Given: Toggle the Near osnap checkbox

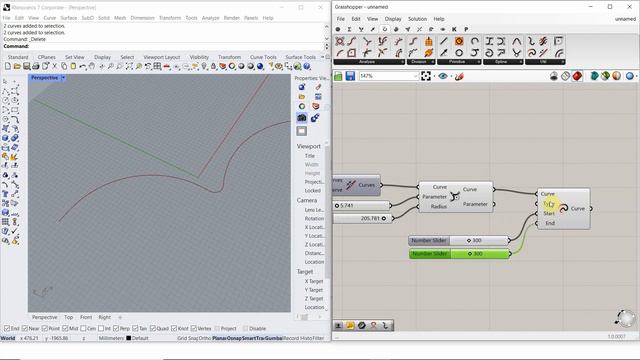Looking at the screenshot, I should [24, 328].
